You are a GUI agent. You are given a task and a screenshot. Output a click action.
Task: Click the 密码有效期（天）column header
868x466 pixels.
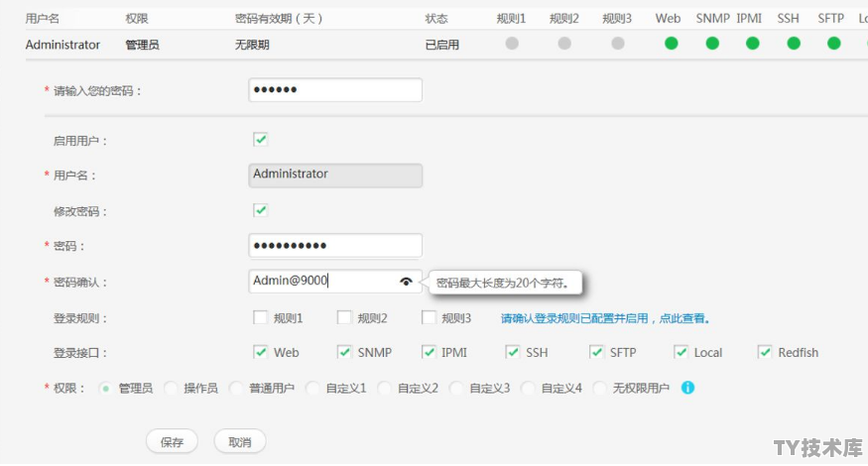279,18
